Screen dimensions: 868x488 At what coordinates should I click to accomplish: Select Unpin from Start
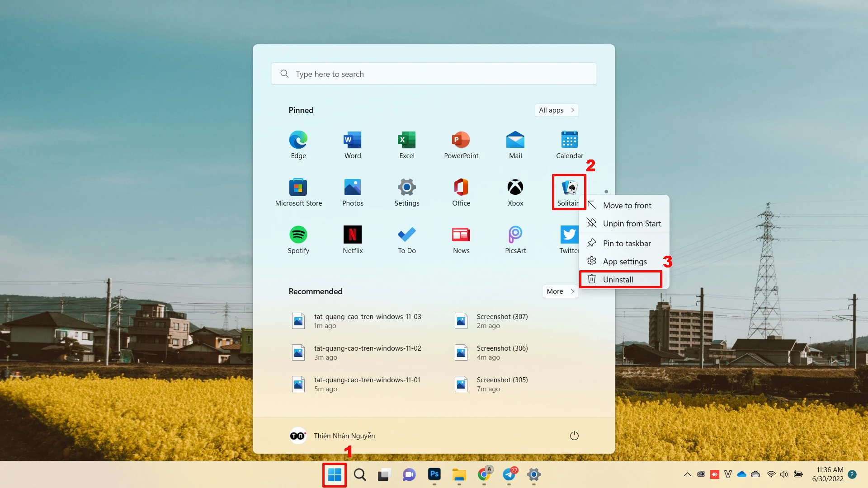(x=624, y=223)
